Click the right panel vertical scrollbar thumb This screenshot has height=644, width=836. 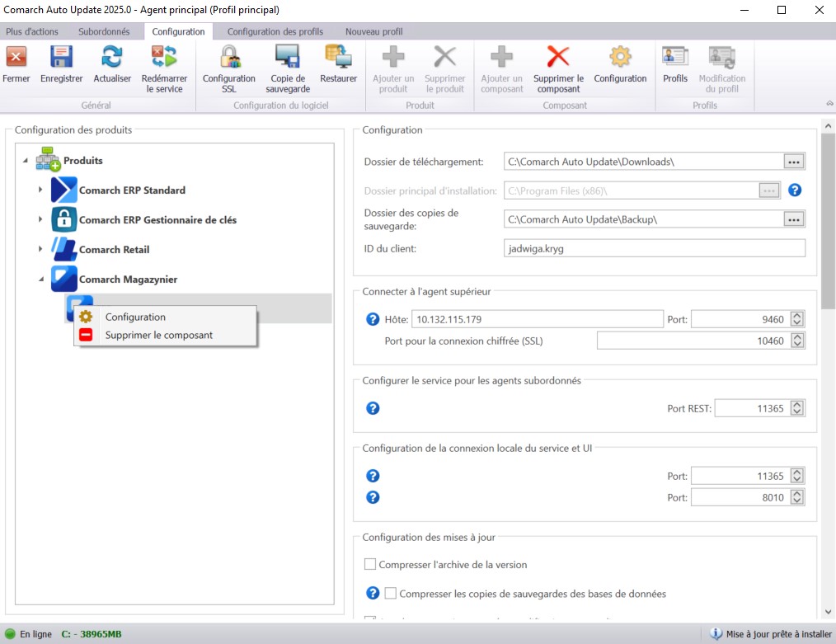point(828,221)
